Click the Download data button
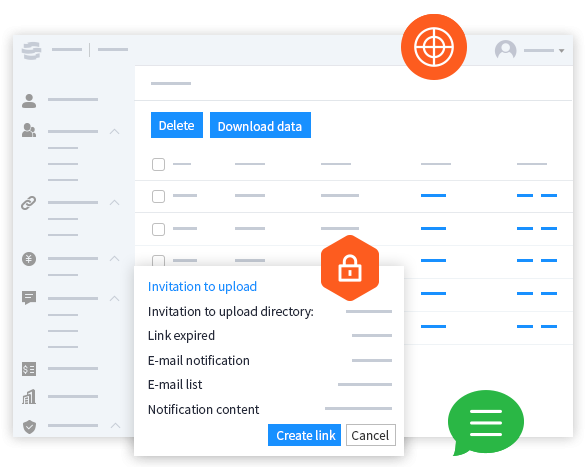 click(260, 125)
